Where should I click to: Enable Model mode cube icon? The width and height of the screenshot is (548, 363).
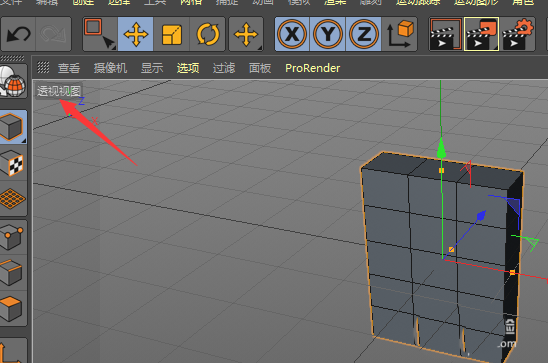click(x=12, y=127)
